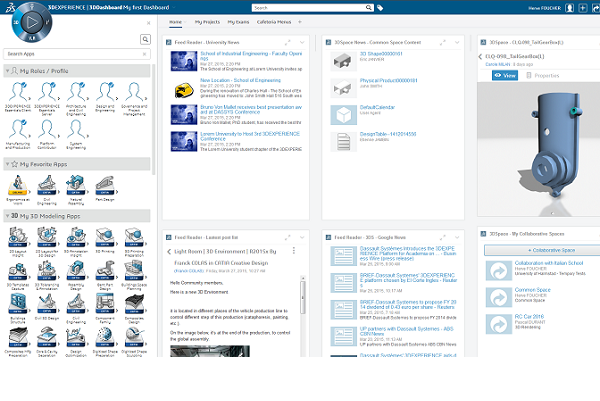This screenshot has height=401, width=600.
Task: Open the Light Room post kebab menu
Action: (293, 251)
